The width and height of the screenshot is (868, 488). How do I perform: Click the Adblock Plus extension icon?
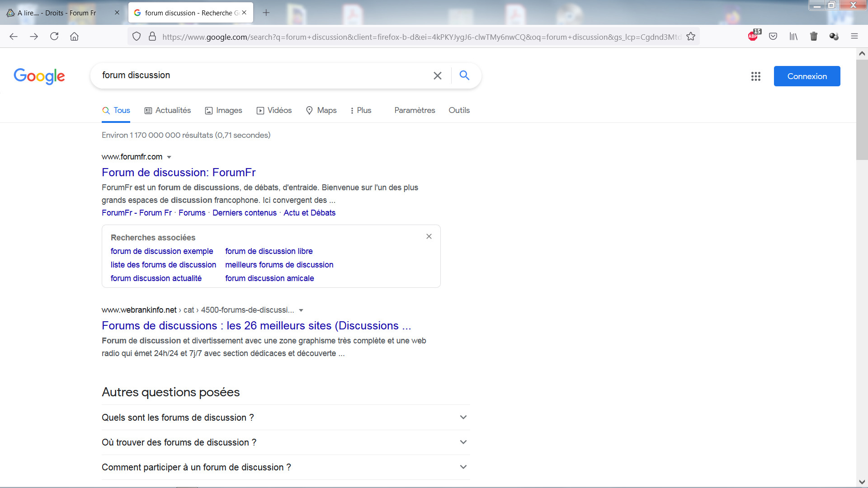(x=754, y=36)
